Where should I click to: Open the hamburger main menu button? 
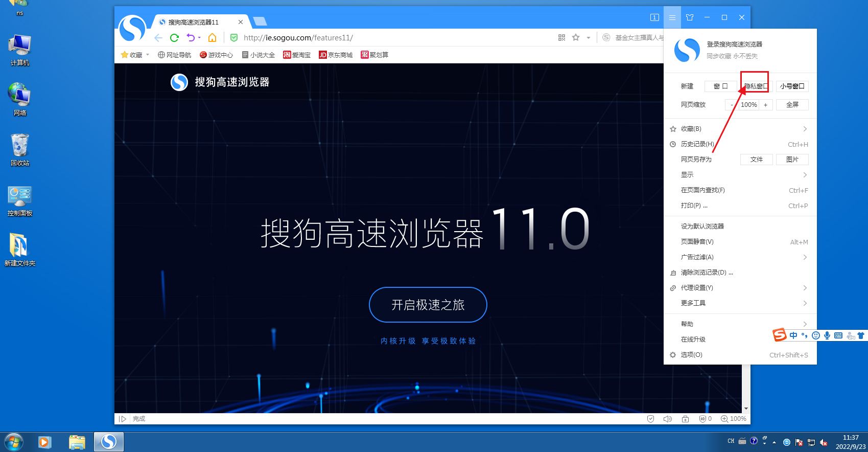click(672, 17)
